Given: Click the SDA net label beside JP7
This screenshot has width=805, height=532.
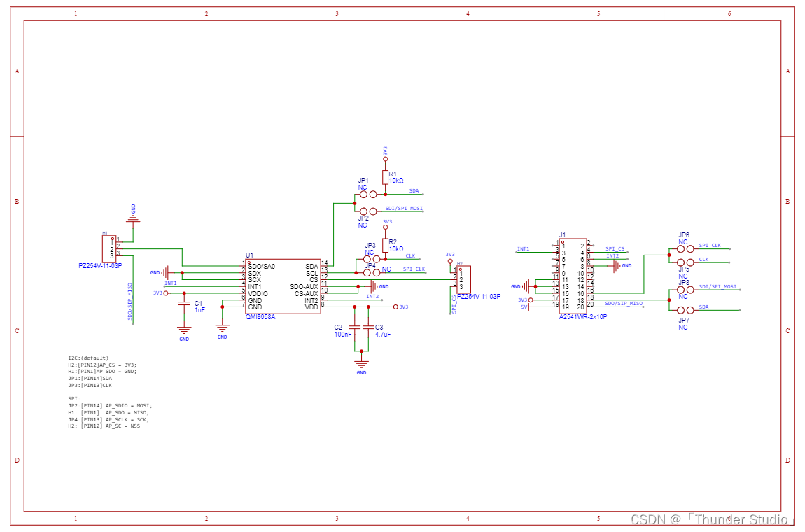Looking at the screenshot, I should (704, 307).
